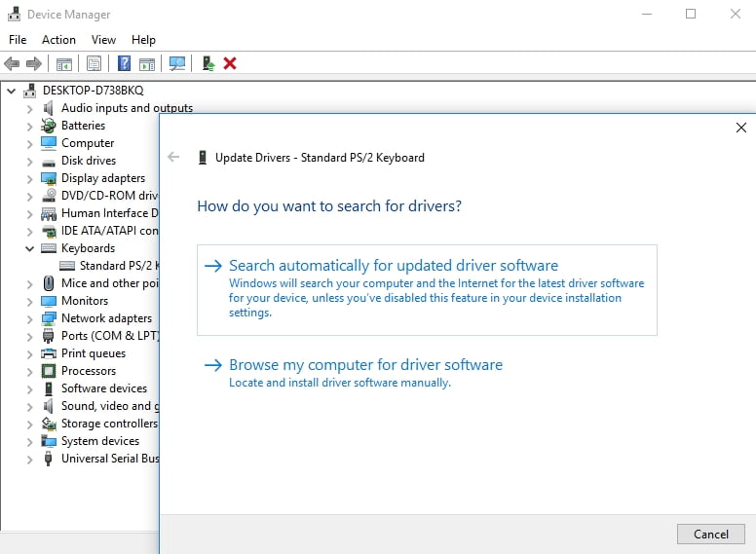This screenshot has width=756, height=554.
Task: Collapse the DESKTOP-D738BKQ root node
Action: [x=12, y=91]
